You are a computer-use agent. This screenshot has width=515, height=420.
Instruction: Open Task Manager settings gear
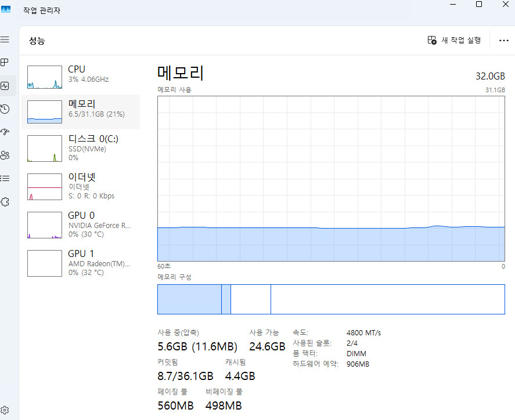click(5, 410)
